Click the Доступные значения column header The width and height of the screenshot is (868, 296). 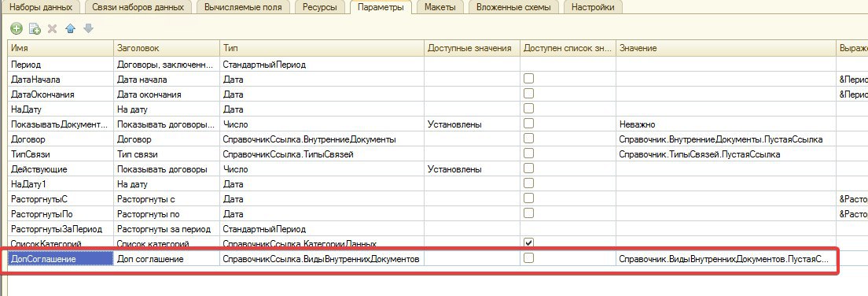[473, 48]
